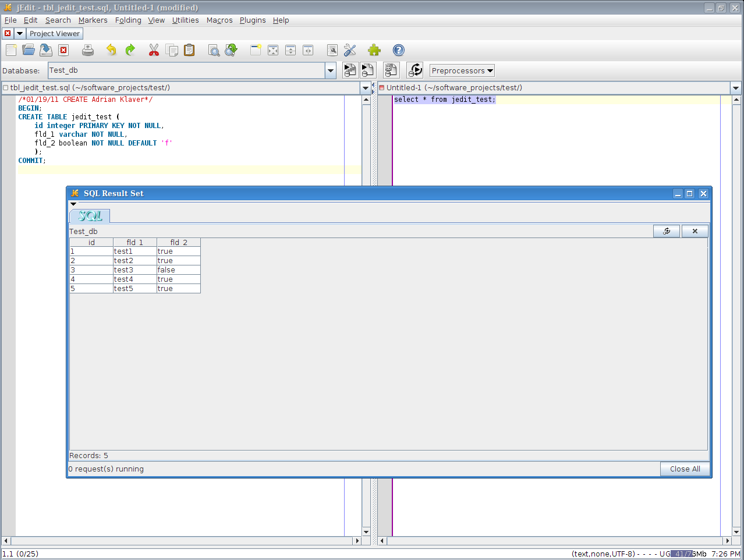Click the Open File folder icon
This screenshot has height=560, width=744.
click(x=29, y=50)
